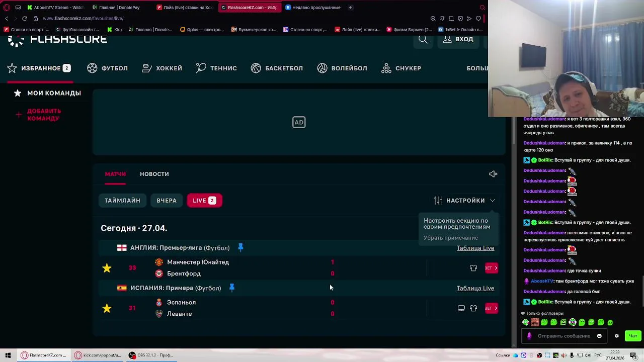This screenshot has width=644, height=362.
Task: Open Windows notification center icon
Action: 633,355
